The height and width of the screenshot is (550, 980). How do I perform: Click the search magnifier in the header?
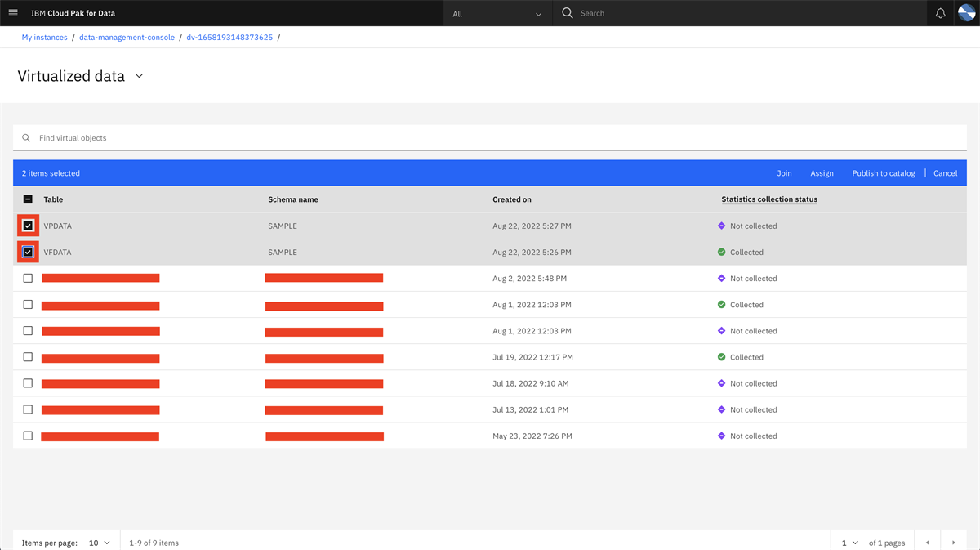567,12
